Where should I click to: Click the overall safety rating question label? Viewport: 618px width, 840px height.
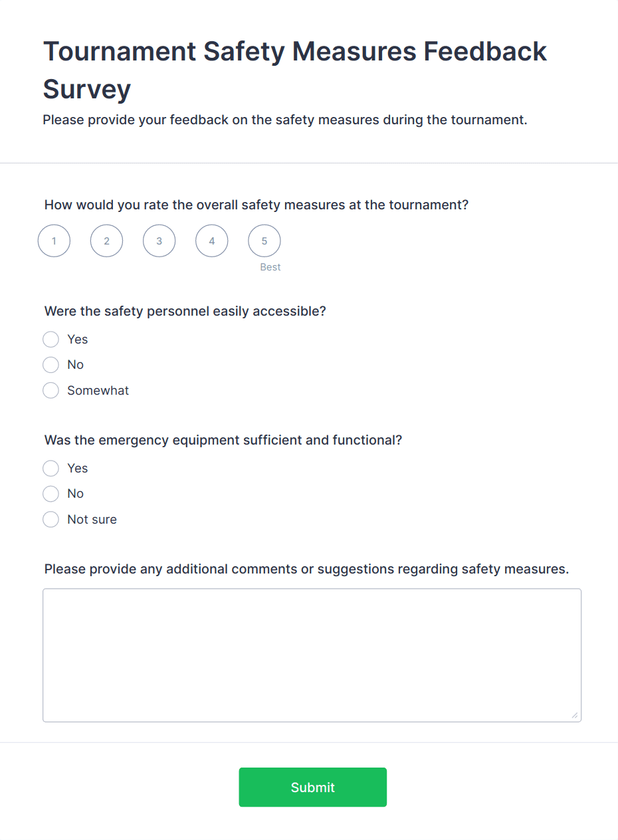pos(256,205)
